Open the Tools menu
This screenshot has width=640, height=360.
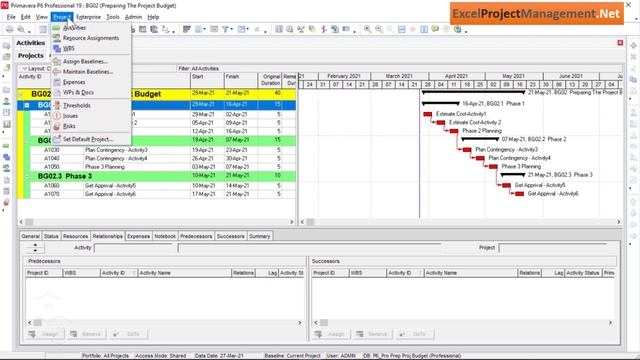(x=113, y=17)
